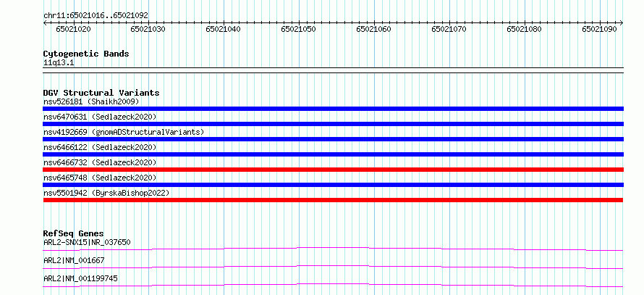644x295 pixels.
Task: Select the blue bar under nsv6466122
Action: 333,154
